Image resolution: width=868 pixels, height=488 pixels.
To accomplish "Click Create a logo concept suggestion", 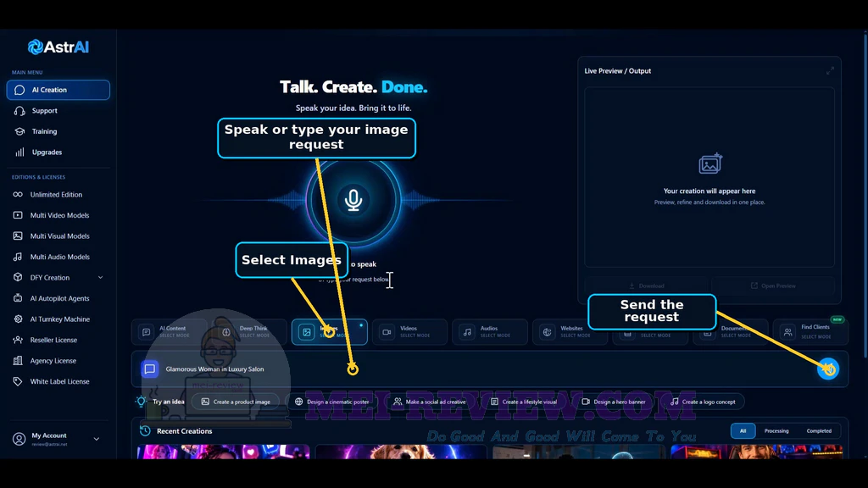I will pyautogui.click(x=703, y=402).
